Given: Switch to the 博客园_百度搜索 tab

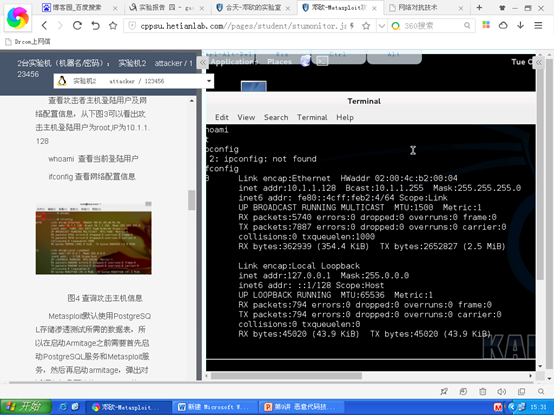Looking at the screenshot, I should pyautogui.click(x=77, y=7).
